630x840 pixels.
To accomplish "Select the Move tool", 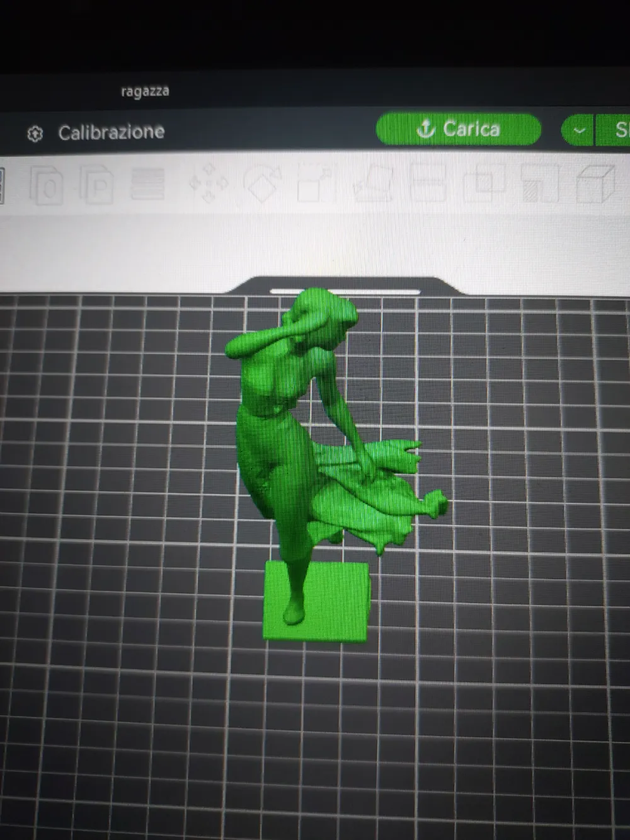I will coord(209,184).
